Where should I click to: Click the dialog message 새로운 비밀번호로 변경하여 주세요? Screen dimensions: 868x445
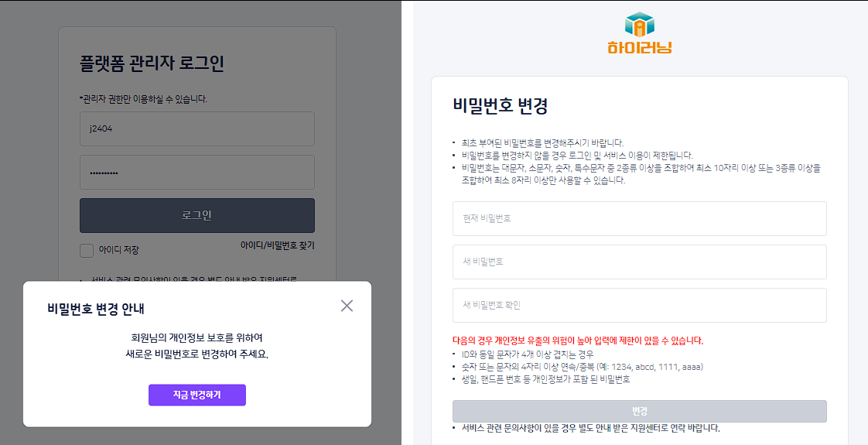[197, 354]
